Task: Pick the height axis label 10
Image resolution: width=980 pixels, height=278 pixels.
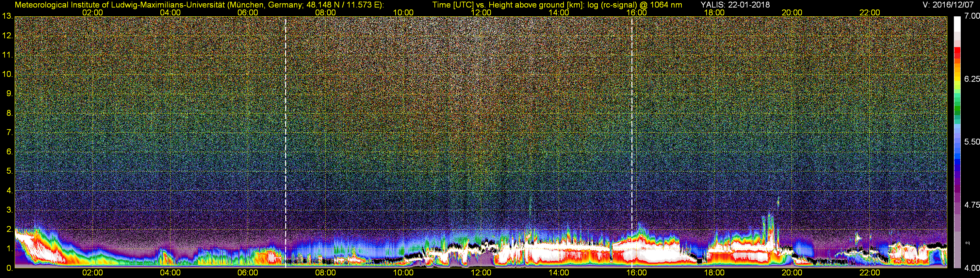Action: tap(7, 74)
